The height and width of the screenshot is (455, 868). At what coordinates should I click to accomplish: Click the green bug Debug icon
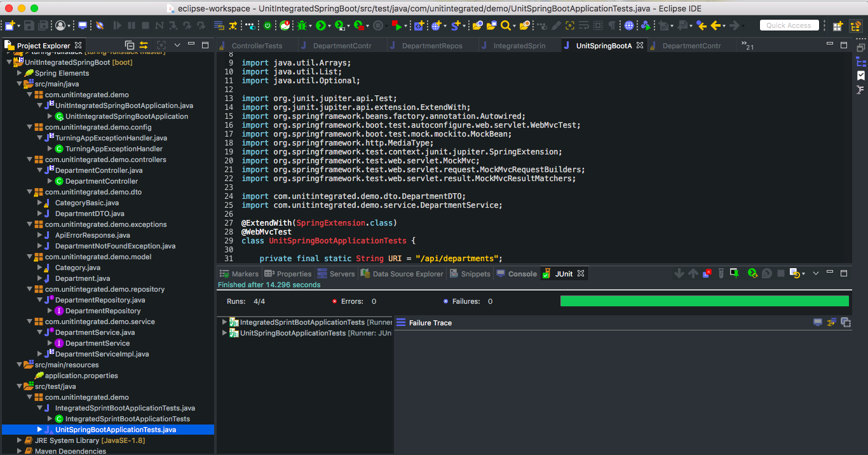[302, 25]
